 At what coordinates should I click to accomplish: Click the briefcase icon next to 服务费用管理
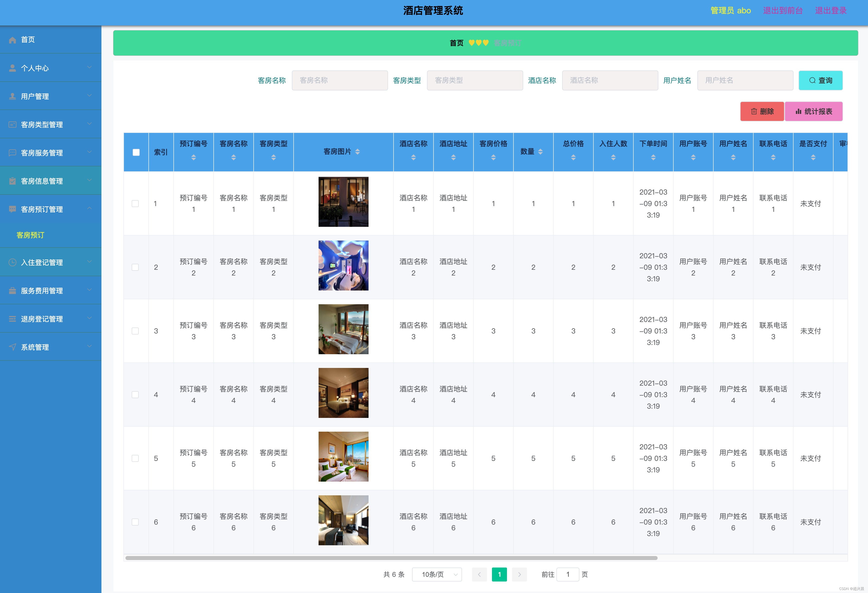point(12,291)
